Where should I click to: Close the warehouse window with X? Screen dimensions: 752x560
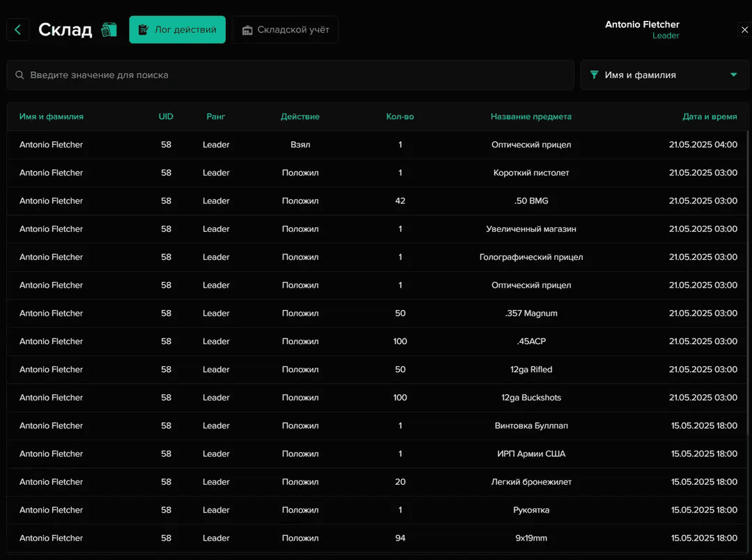point(744,30)
